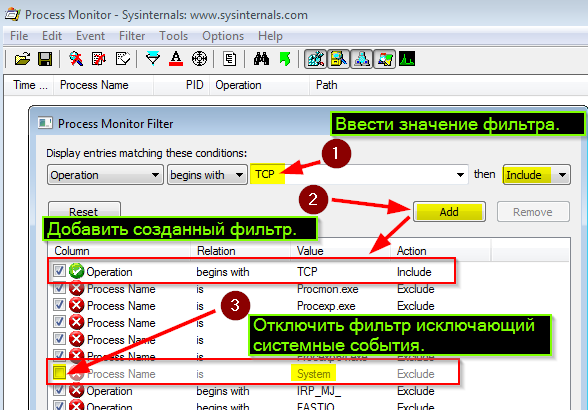The image size is (588, 410).
Task: Click the Highlight toolbar icon
Action: 176,59
